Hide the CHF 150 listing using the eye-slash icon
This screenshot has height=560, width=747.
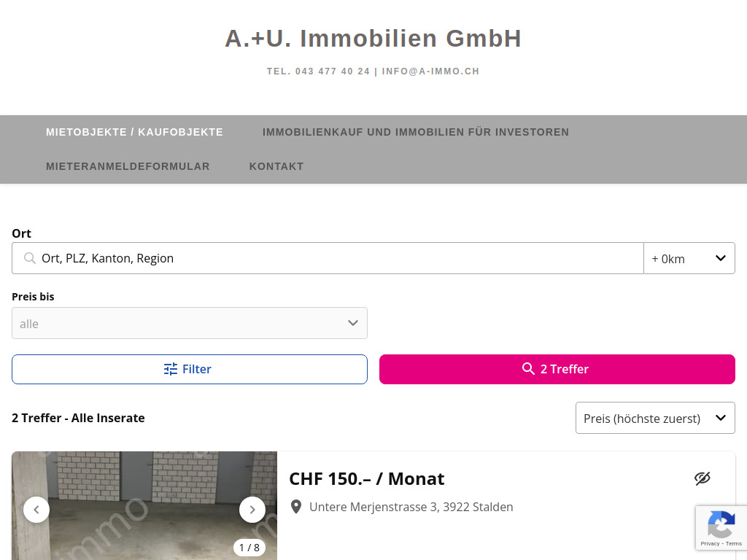(x=702, y=478)
